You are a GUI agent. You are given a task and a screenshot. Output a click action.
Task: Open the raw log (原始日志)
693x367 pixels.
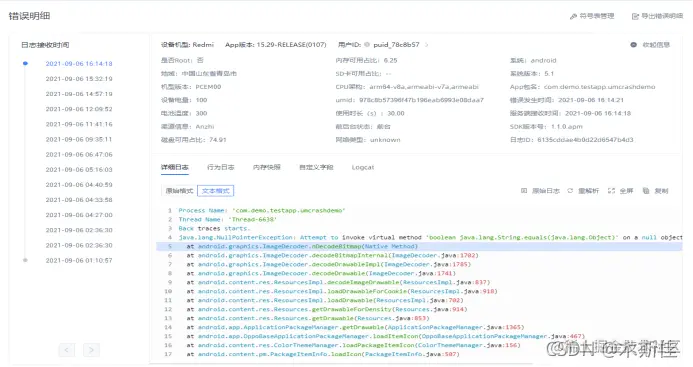[541, 191]
